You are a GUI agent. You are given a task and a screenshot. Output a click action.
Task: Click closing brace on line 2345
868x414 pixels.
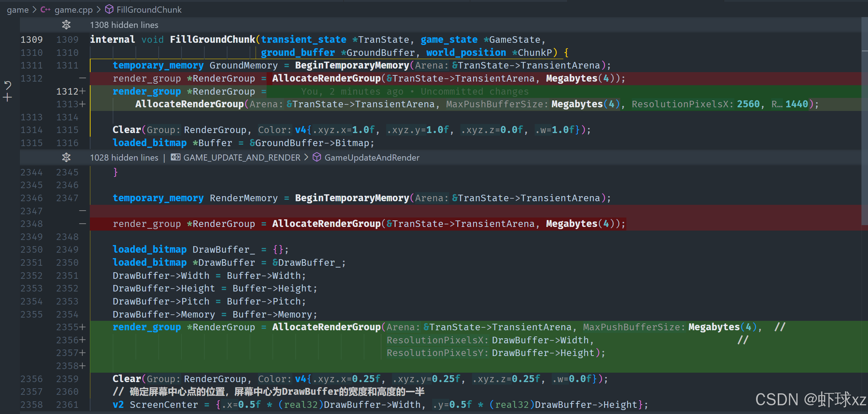[x=116, y=172]
